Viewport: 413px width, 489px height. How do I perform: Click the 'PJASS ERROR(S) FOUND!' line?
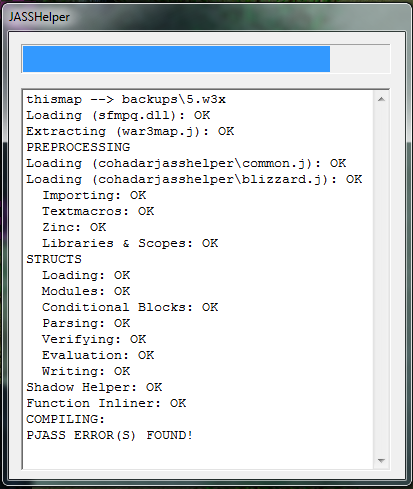tap(110, 435)
